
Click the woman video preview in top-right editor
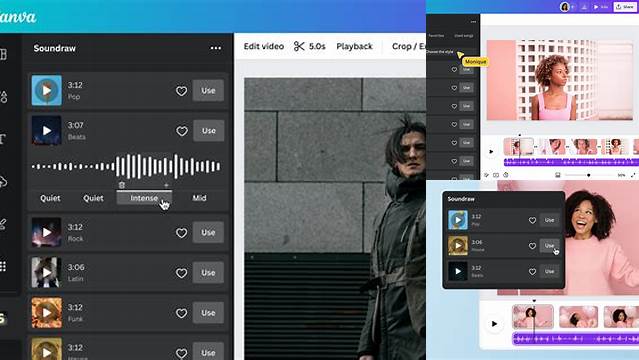(560, 80)
